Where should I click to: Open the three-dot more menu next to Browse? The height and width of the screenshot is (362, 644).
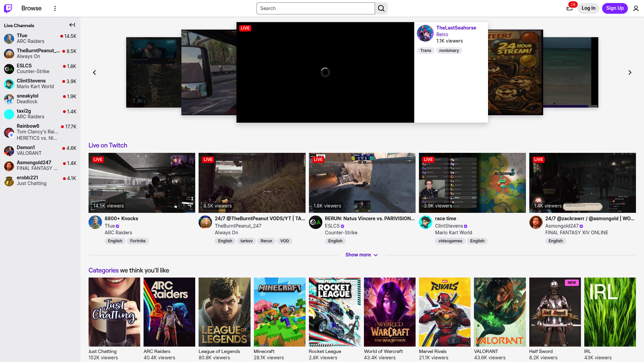55,8
